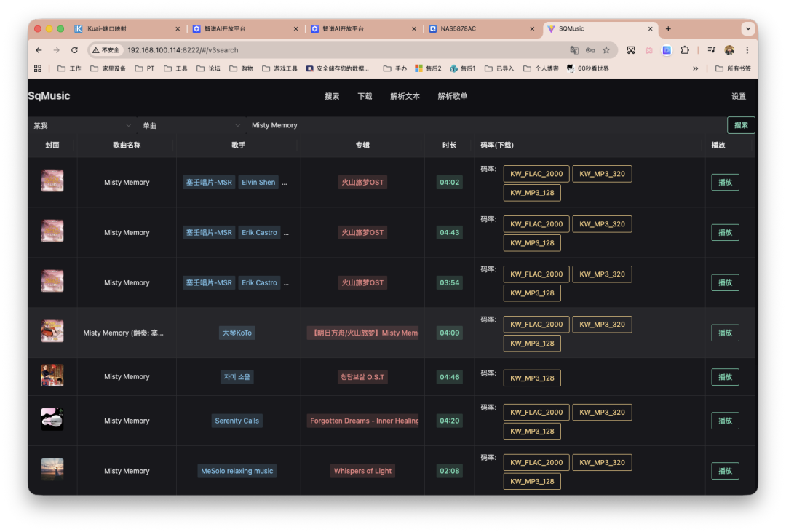The width and height of the screenshot is (786, 532).
Task: Click the bookmark star in the address bar
Action: [607, 49]
